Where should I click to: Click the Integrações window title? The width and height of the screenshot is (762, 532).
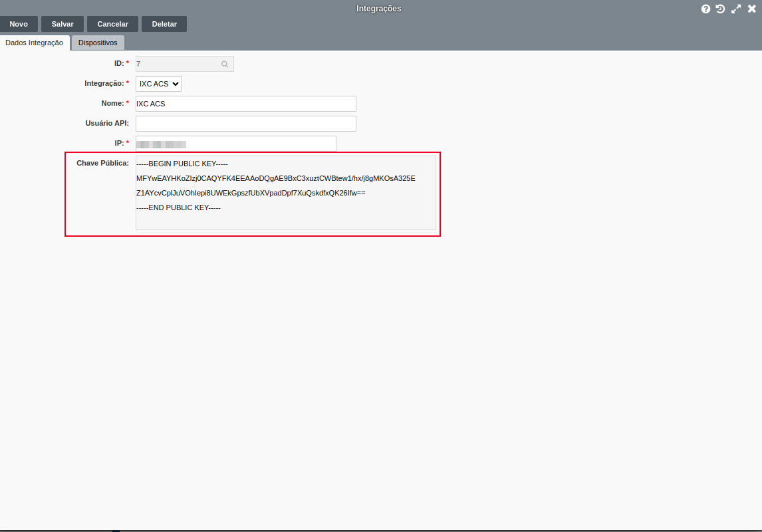click(379, 9)
